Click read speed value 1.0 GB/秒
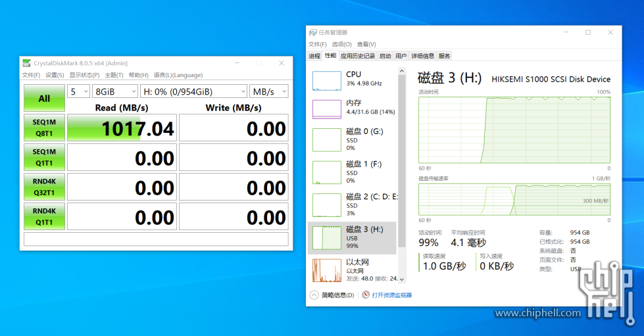This screenshot has height=336, width=644. [445, 266]
